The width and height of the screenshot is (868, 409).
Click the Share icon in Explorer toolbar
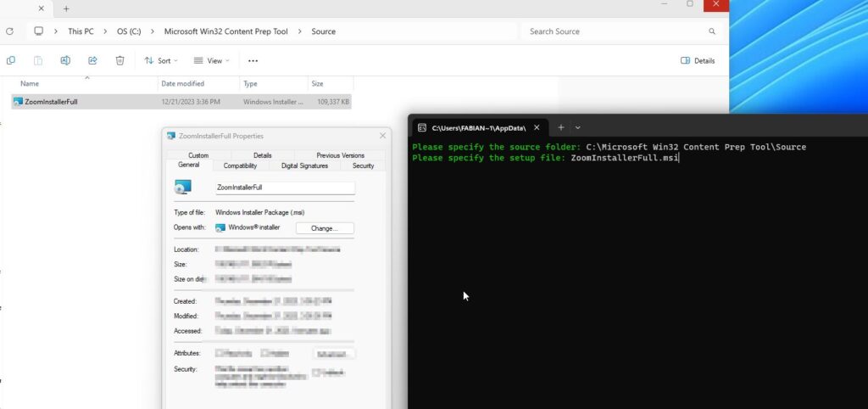[x=92, y=60]
